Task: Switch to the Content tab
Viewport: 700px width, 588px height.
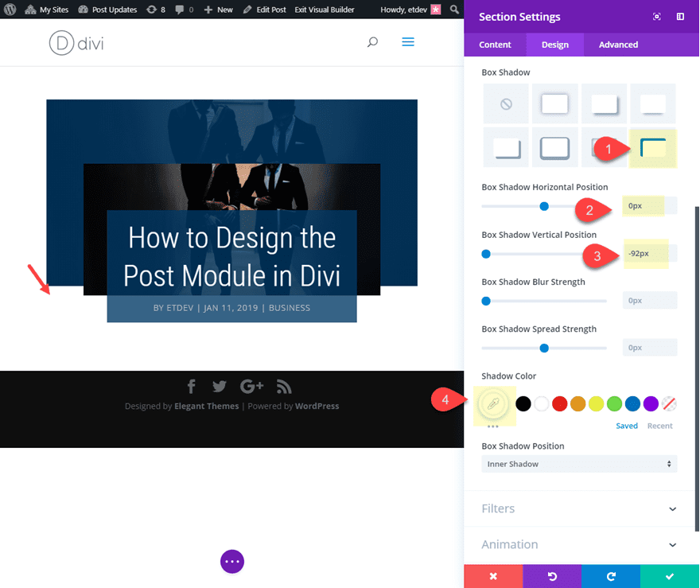Action: coord(495,45)
